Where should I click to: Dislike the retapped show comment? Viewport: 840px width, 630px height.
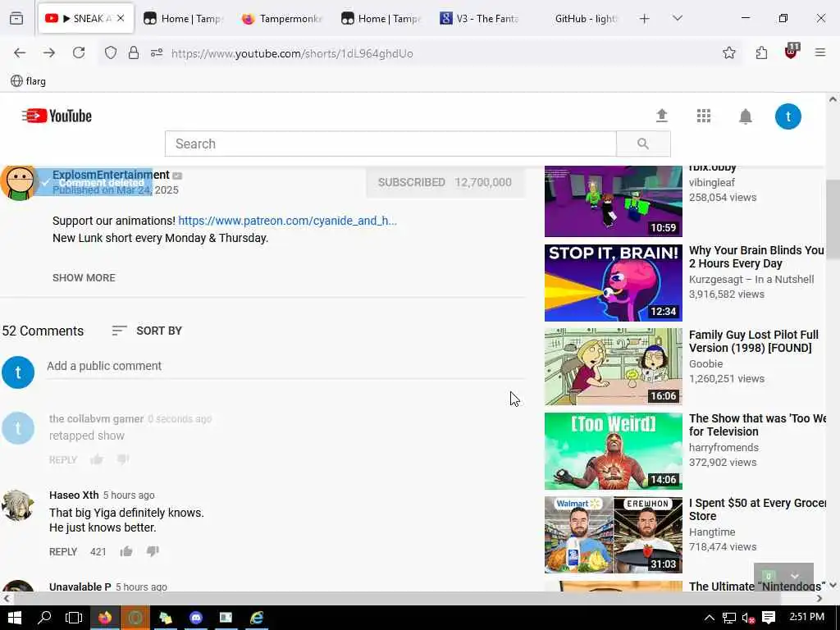pos(123,459)
